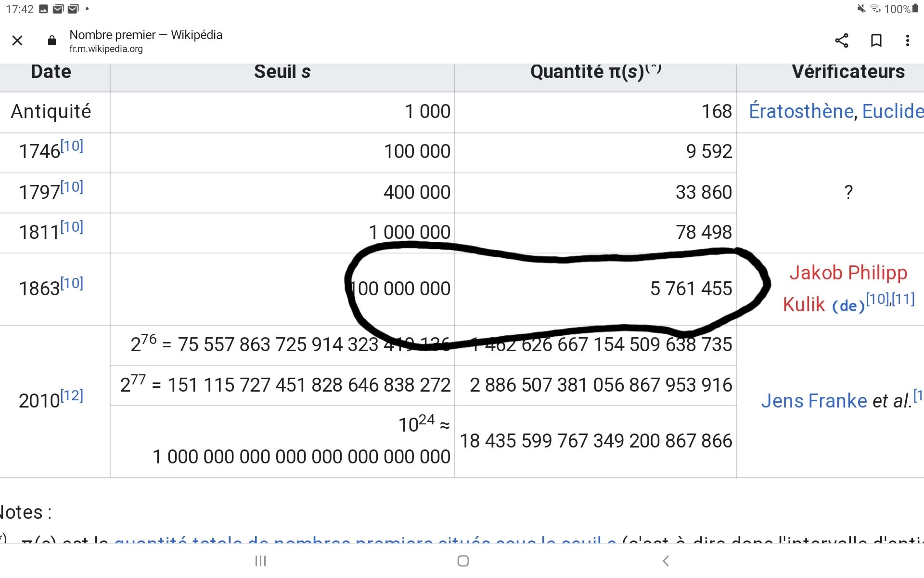
Task: Open the Jens Franke link
Action: (x=814, y=401)
